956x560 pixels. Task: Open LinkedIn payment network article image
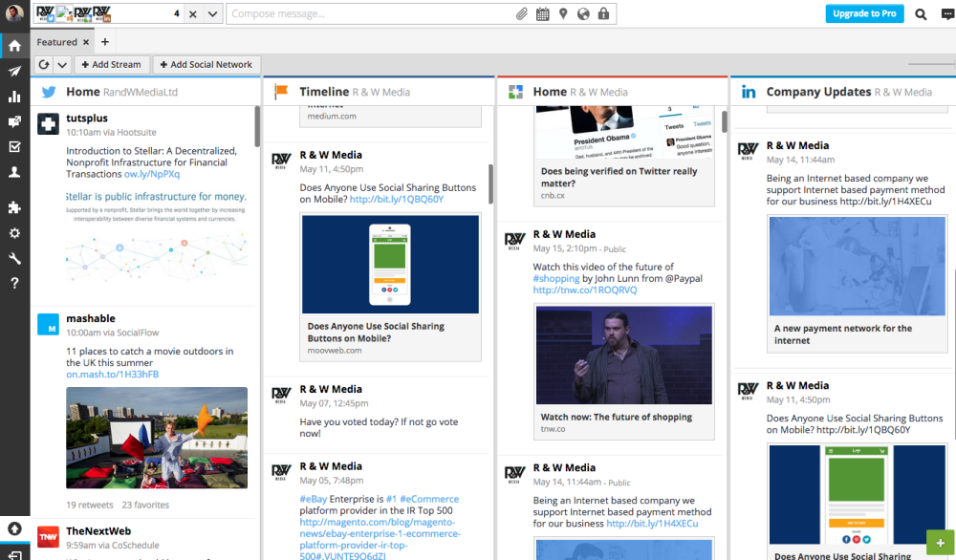tap(858, 267)
